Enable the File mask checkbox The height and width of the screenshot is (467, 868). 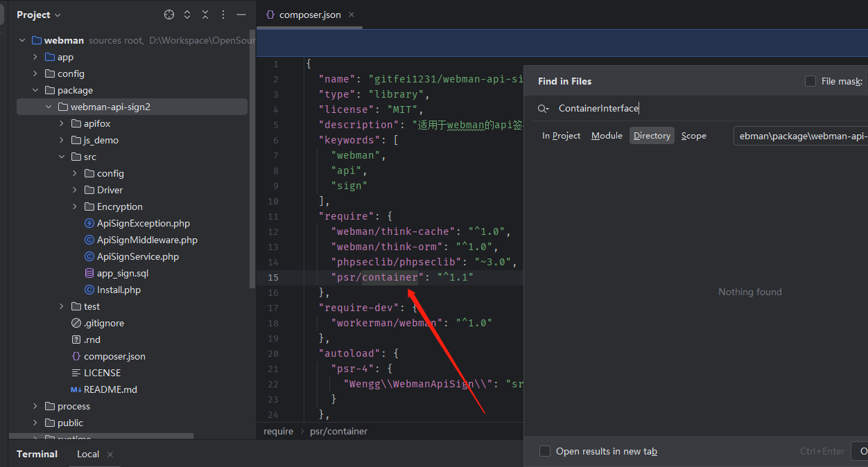810,81
